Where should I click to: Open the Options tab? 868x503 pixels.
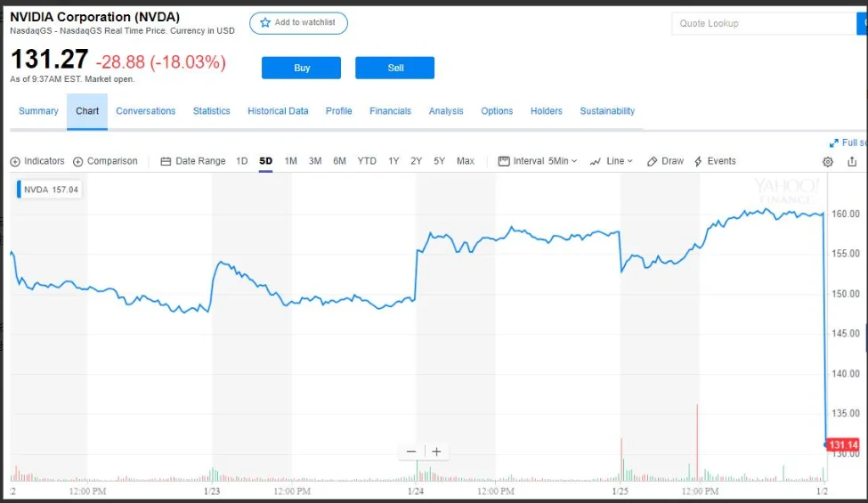pos(497,111)
